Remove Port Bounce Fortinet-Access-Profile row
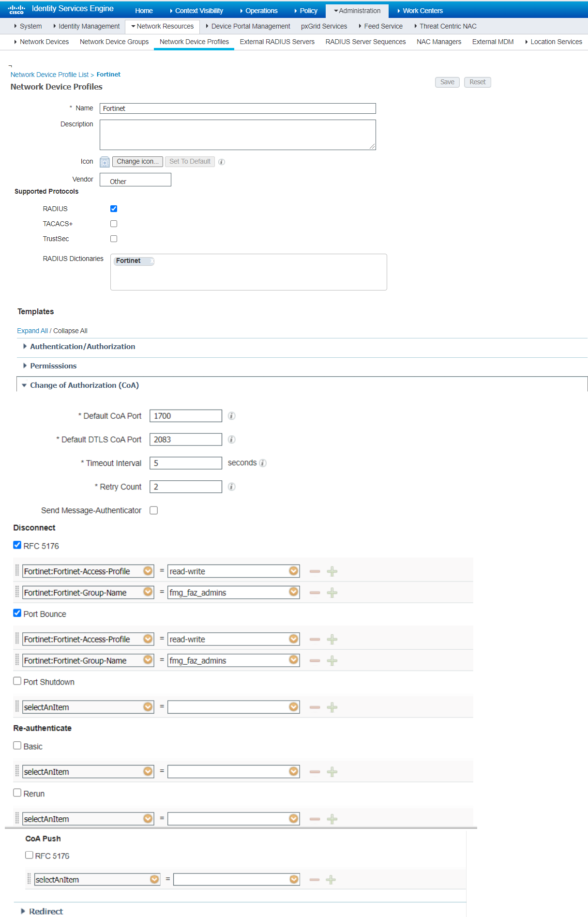The height and width of the screenshot is (917, 588). tap(315, 640)
